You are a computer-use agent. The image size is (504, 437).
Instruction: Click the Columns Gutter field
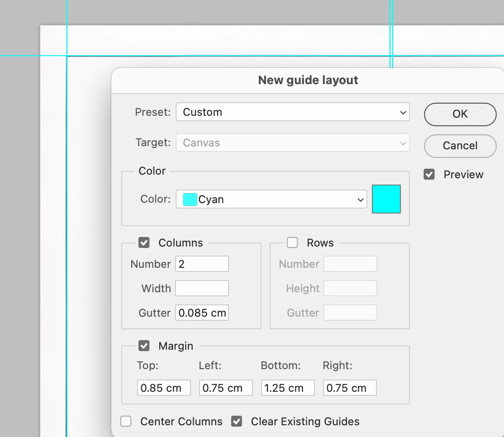202,313
